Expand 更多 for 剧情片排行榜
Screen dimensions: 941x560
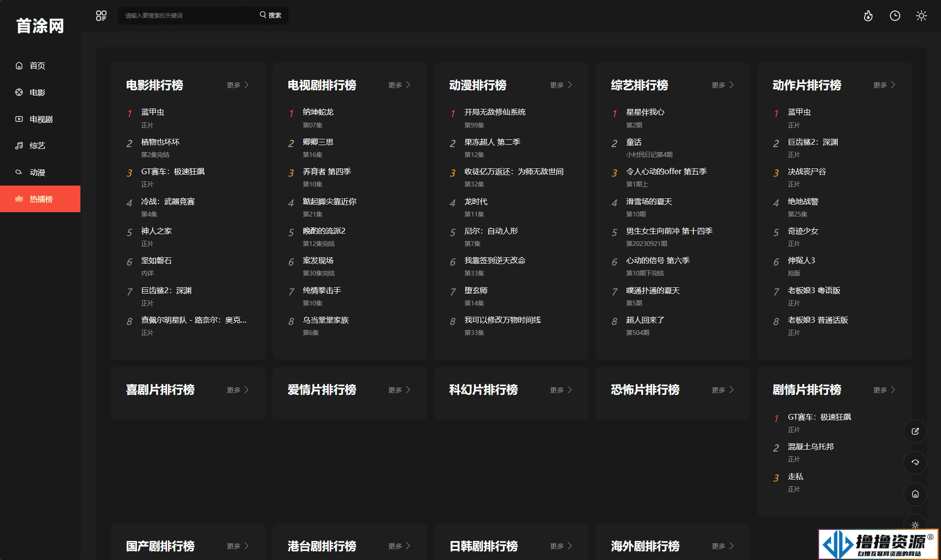[885, 390]
